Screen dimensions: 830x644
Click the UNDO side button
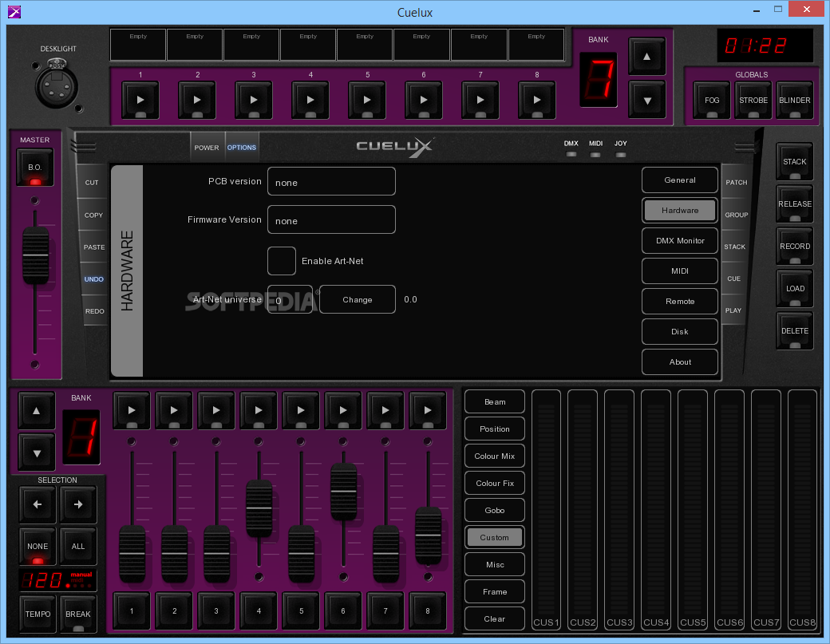point(93,279)
